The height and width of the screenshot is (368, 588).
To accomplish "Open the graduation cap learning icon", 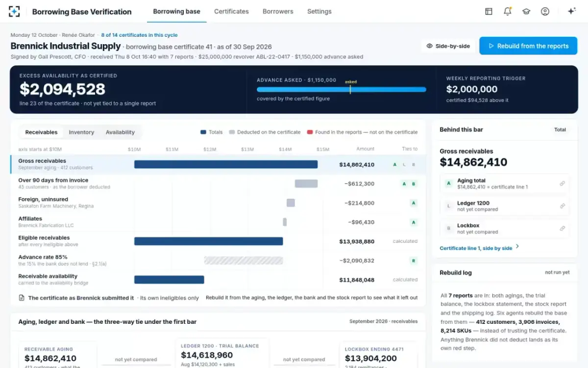I will tap(526, 11).
